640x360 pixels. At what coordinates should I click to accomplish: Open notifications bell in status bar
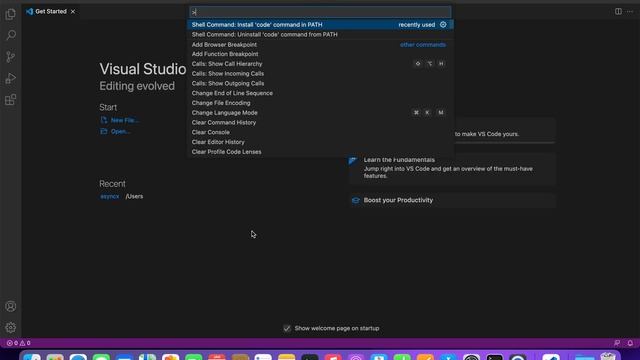(630, 343)
